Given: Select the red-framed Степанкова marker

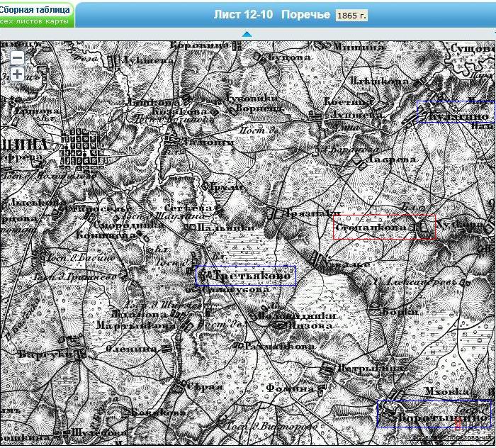Looking at the screenshot, I should [x=383, y=227].
